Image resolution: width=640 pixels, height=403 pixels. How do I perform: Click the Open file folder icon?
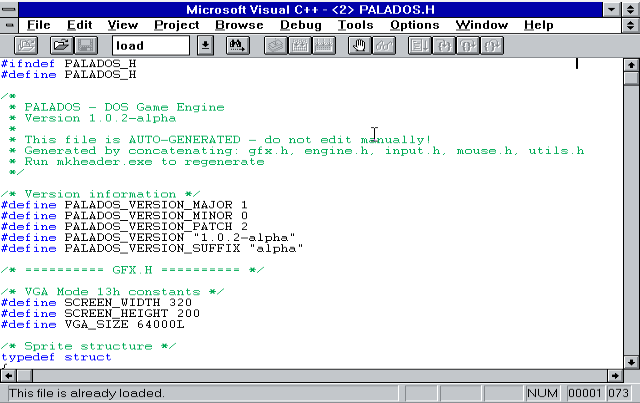click(62, 45)
